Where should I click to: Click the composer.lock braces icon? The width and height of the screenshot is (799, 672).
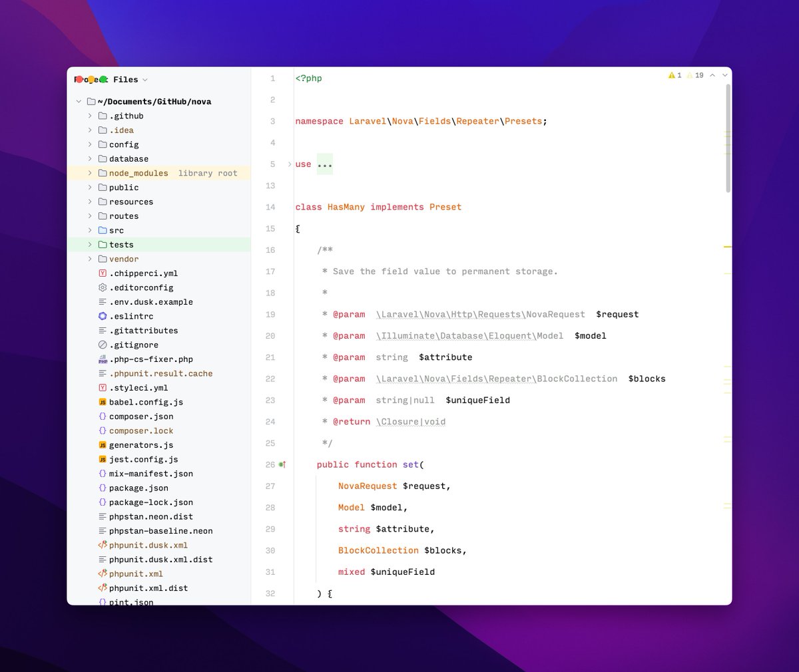[x=103, y=431]
